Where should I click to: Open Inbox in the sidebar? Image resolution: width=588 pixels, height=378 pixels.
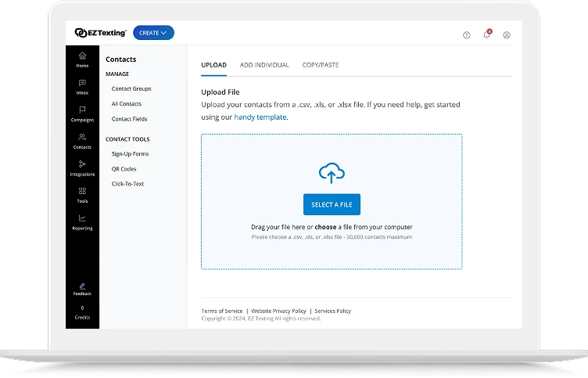(x=83, y=87)
